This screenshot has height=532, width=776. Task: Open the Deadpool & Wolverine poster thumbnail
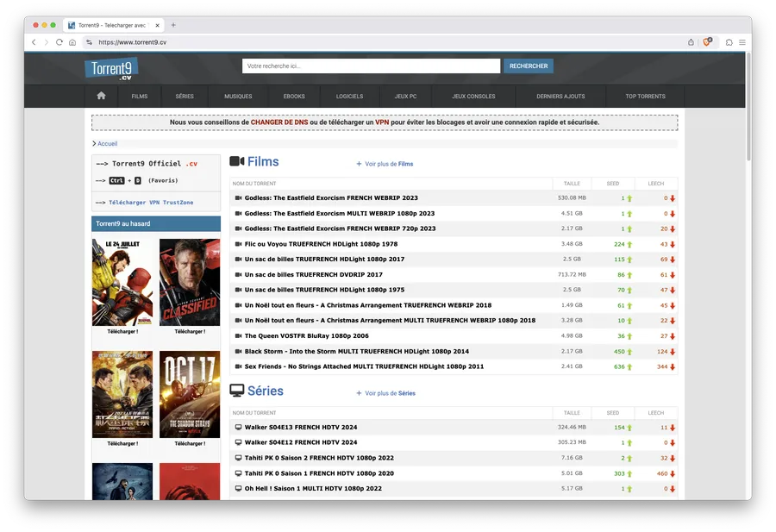(x=122, y=282)
